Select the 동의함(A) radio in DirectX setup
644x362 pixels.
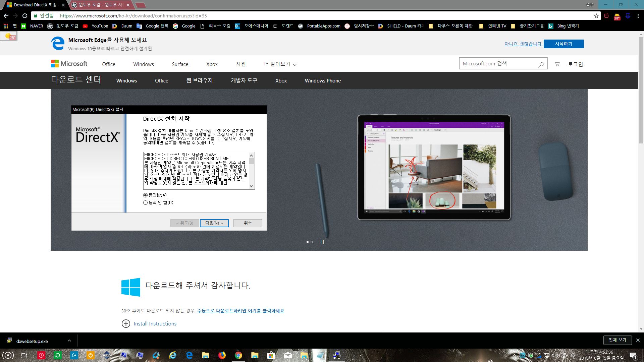click(x=145, y=195)
